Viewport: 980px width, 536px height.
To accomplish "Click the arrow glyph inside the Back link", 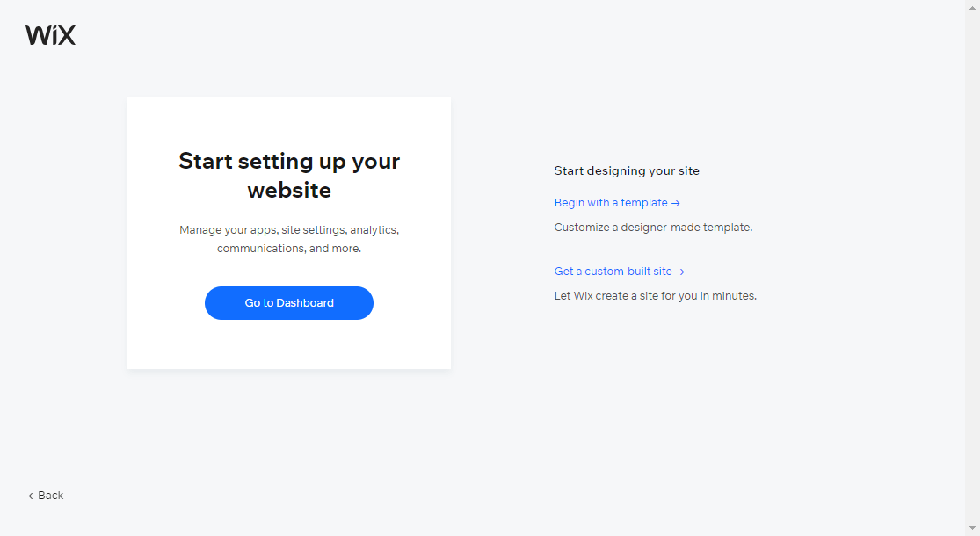I will coord(33,495).
